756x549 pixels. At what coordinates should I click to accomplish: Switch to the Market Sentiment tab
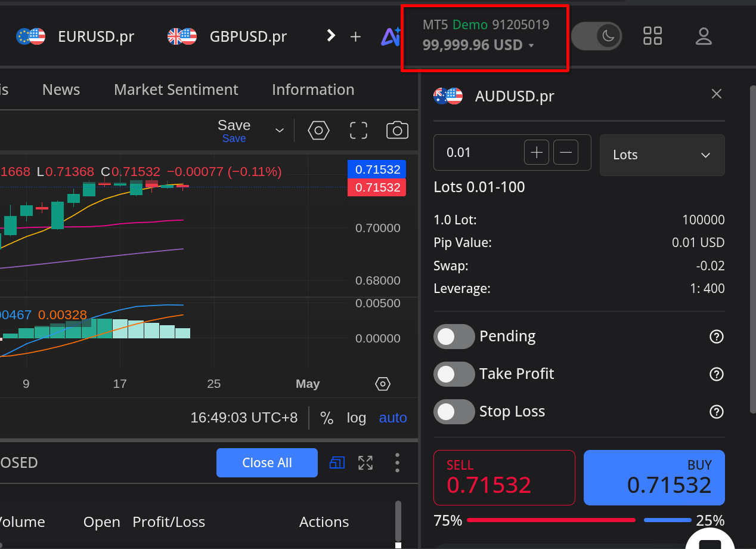(x=176, y=90)
